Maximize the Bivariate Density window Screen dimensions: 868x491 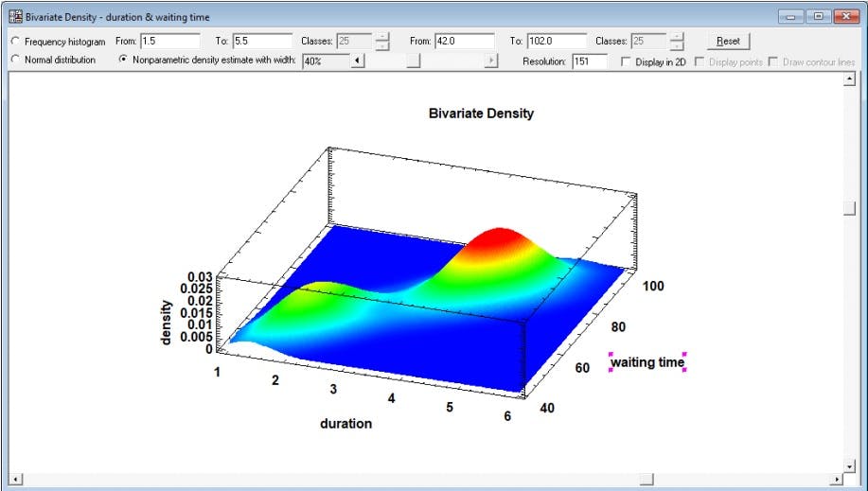818,17
